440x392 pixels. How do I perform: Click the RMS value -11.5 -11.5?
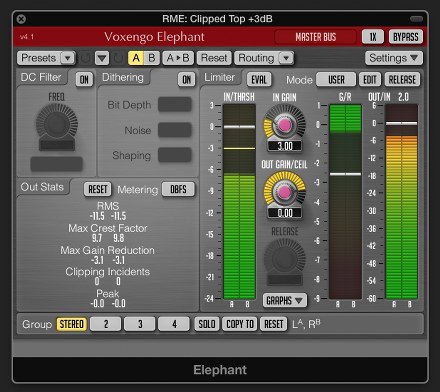click(x=108, y=216)
